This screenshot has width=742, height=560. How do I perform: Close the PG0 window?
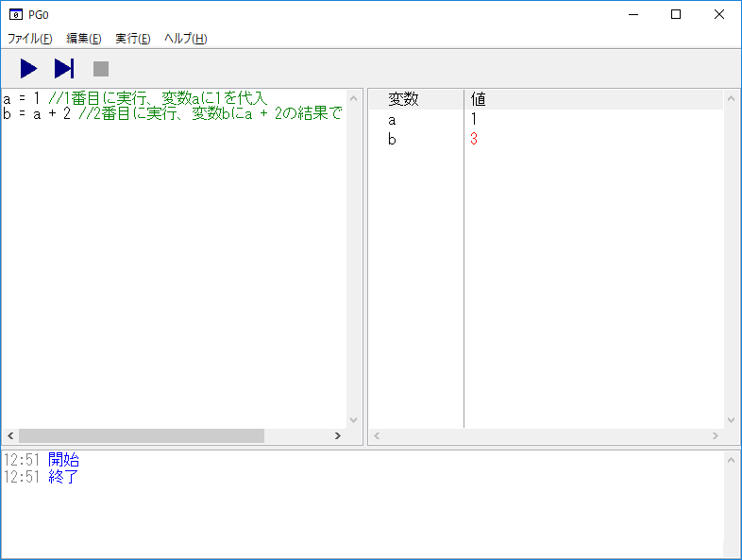point(718,15)
